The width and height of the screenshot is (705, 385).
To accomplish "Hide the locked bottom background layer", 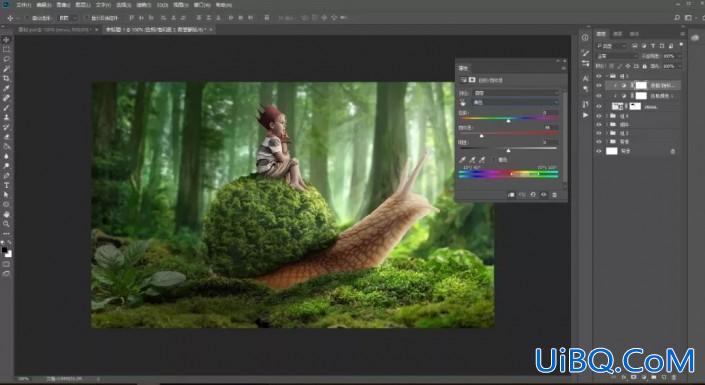I will (x=599, y=151).
